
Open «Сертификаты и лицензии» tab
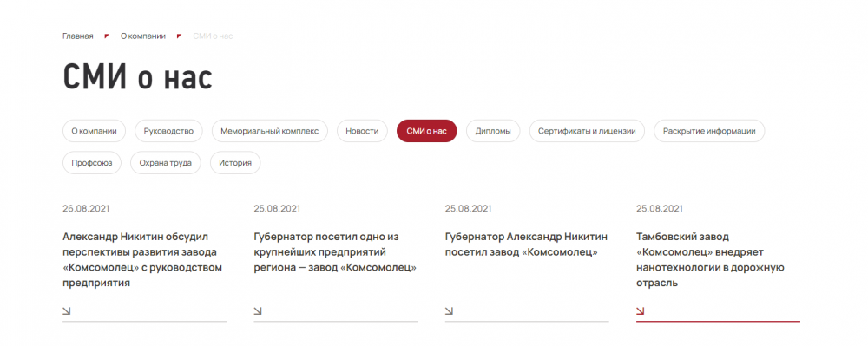[x=587, y=131]
